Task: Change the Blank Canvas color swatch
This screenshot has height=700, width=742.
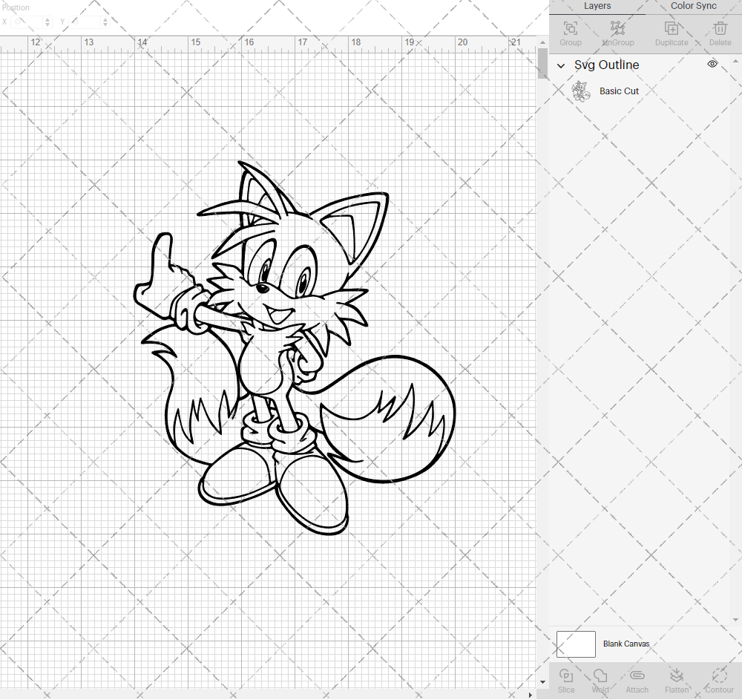Action: click(576, 644)
